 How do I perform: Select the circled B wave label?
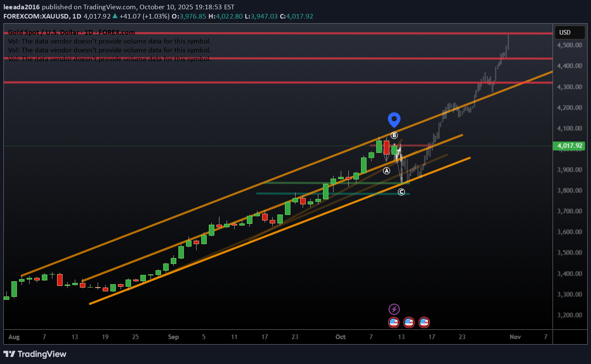(x=394, y=135)
